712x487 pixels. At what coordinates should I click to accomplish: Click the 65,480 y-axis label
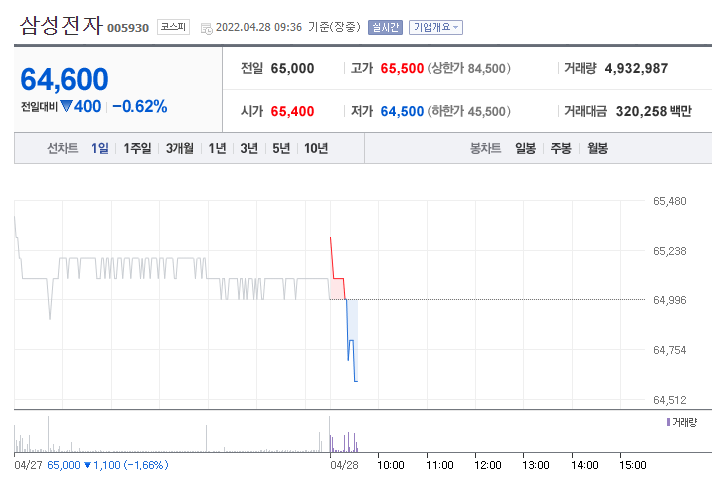670,201
